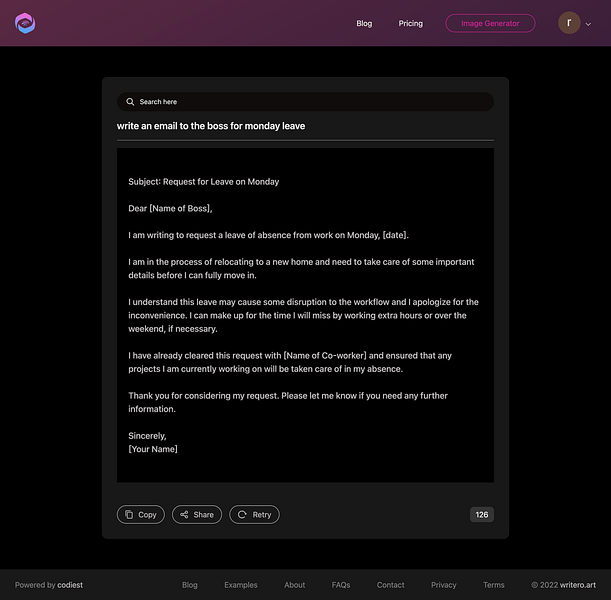Retry generating the email

pyautogui.click(x=254, y=514)
